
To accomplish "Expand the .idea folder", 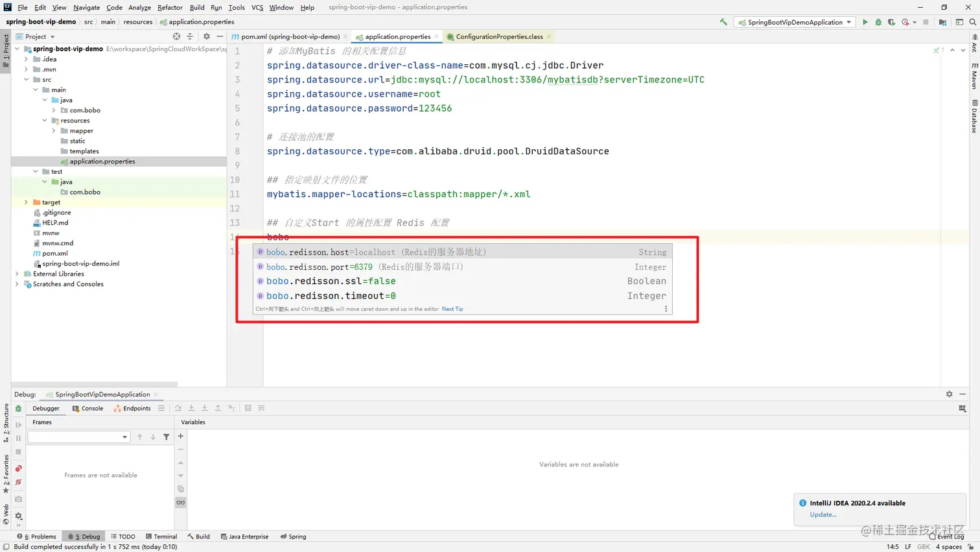I will coord(27,59).
